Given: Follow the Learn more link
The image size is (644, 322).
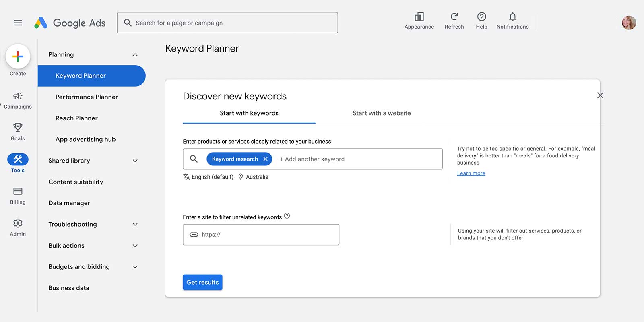Looking at the screenshot, I should point(471,173).
